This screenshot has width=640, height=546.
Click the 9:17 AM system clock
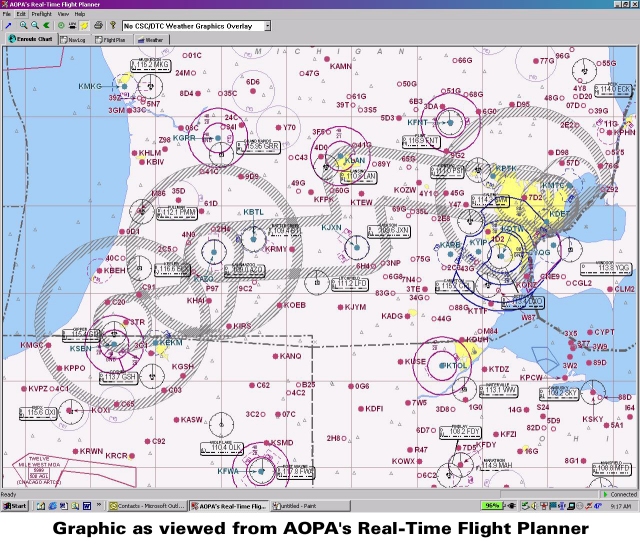tap(620, 506)
